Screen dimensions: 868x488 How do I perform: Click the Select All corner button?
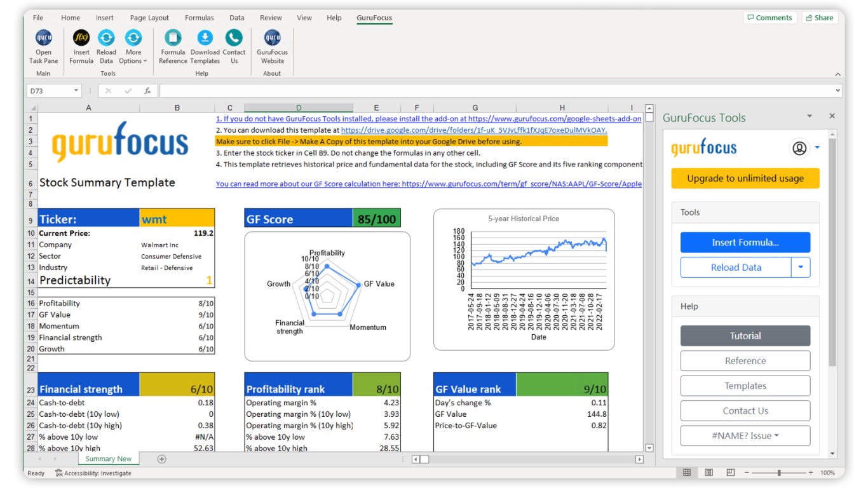(x=32, y=108)
